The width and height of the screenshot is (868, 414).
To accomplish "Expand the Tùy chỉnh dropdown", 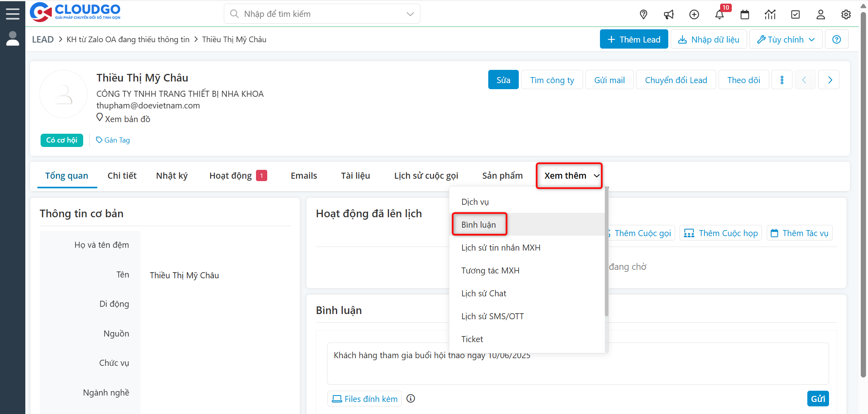I will (786, 39).
